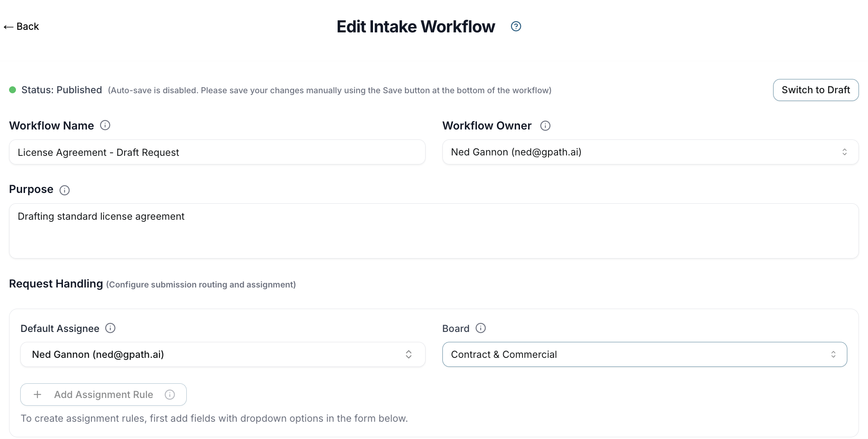Click the chevron arrows in Default Assignee field
Viewport: 868px width, 439px height.
[409, 354]
